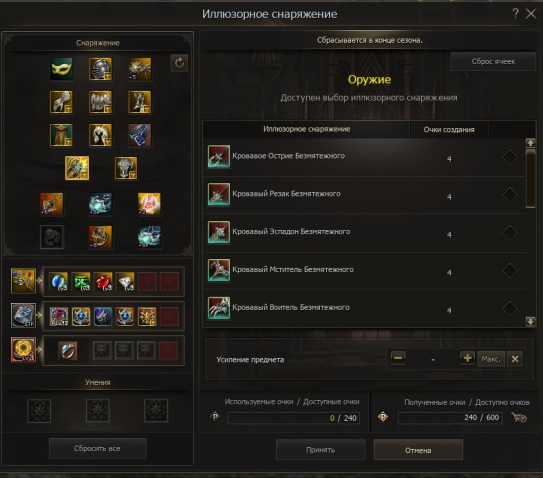Click the Принять button
543x478 pixels.
(321, 450)
